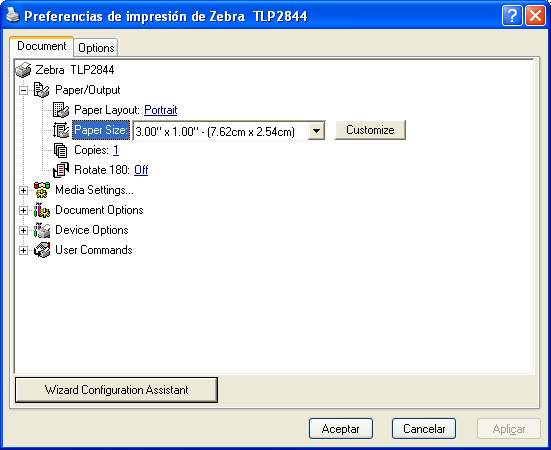Select the Document Options label
551x450 pixels.
(x=99, y=210)
